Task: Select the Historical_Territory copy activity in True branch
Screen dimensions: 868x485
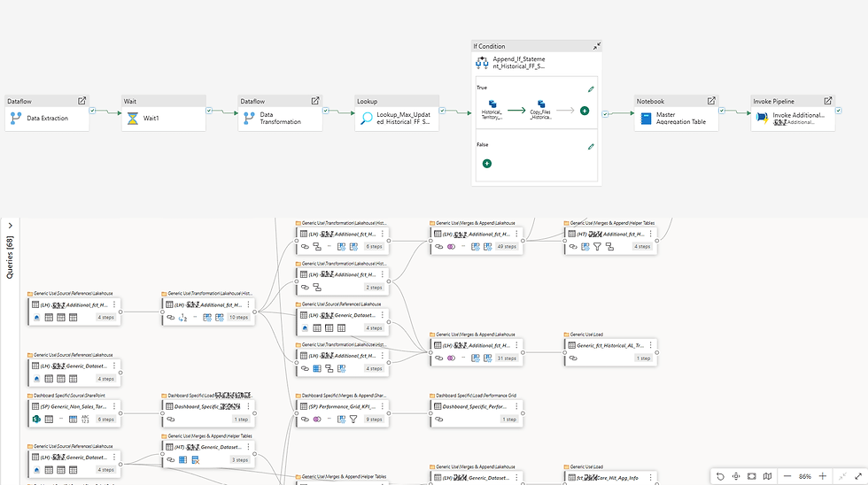Action: (492, 110)
